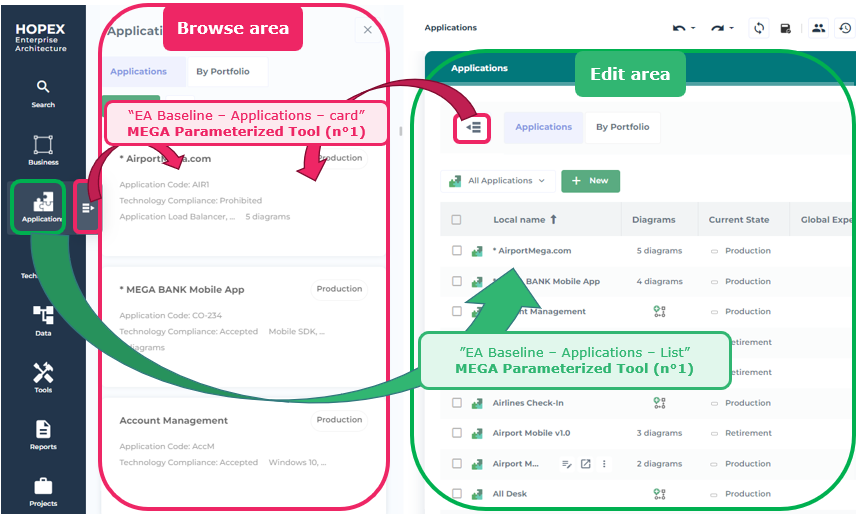Click the history clock icon
Screen dimensions: 856x514
point(845,28)
